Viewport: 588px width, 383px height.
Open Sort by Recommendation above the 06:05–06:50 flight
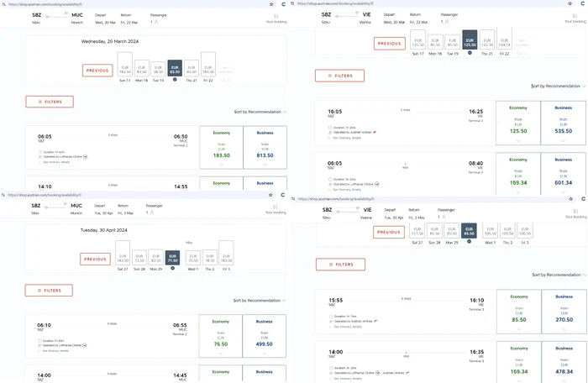click(260, 112)
